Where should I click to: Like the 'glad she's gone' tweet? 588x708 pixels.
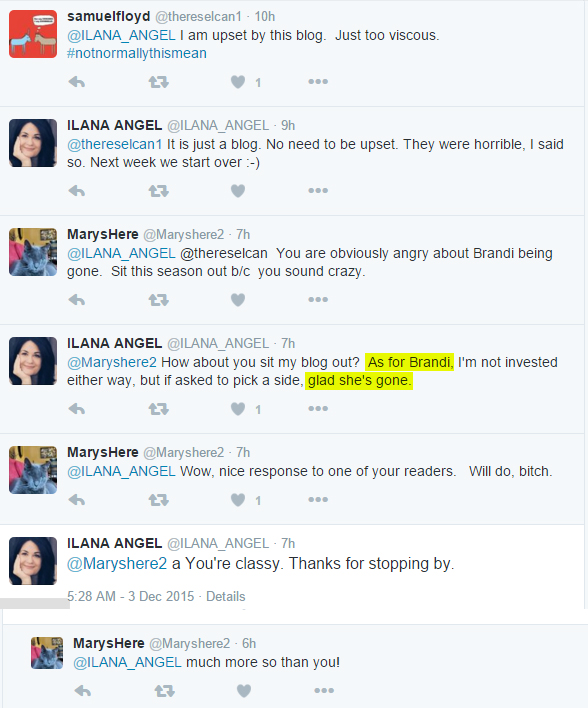(238, 409)
